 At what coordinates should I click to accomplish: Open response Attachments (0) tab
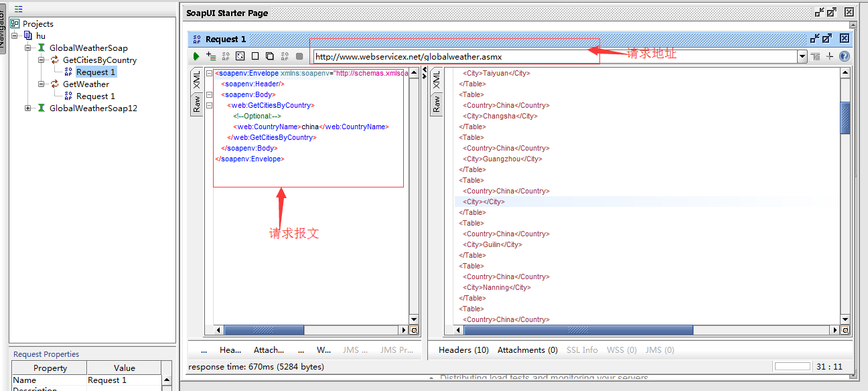(x=528, y=349)
